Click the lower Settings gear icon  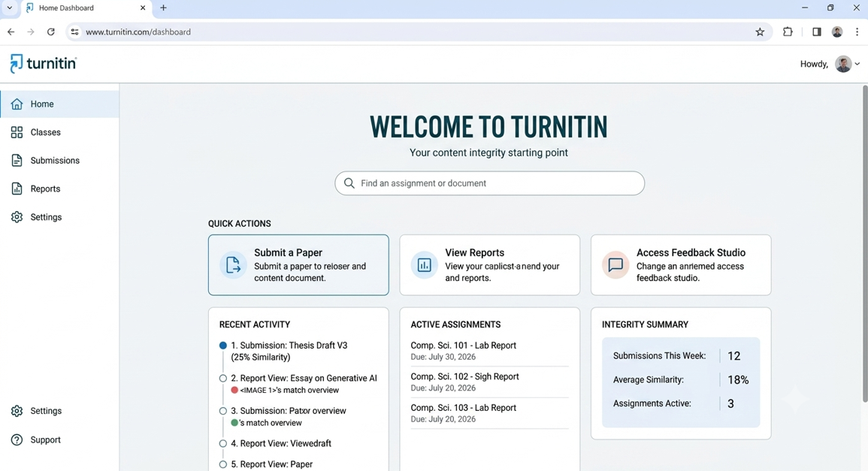click(17, 411)
